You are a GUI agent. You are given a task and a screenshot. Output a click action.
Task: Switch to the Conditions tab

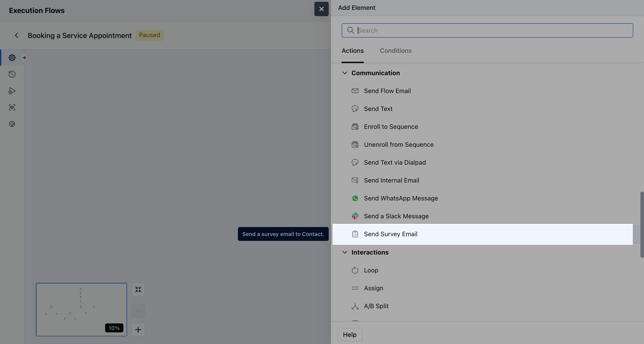click(396, 51)
